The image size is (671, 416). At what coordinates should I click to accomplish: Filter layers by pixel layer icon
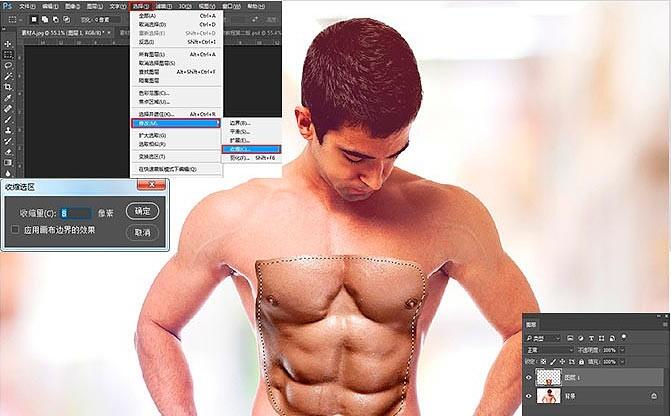coord(570,338)
